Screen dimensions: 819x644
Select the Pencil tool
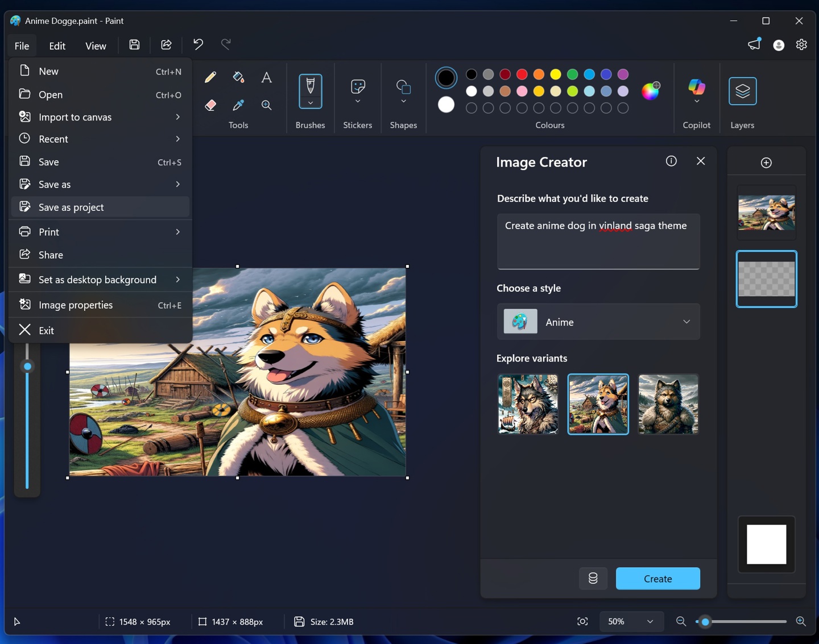(210, 77)
